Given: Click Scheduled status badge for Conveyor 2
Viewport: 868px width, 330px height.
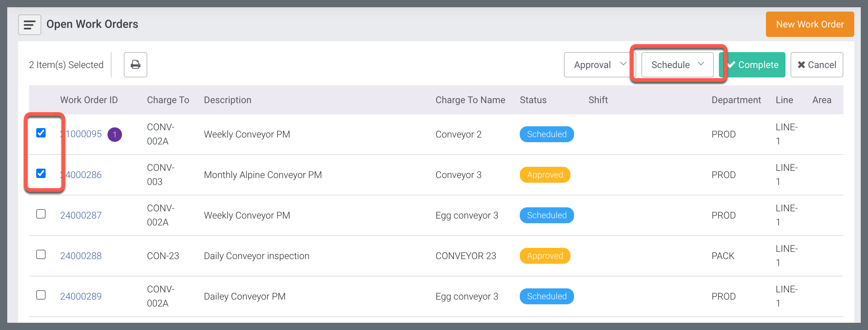Looking at the screenshot, I should (x=547, y=134).
